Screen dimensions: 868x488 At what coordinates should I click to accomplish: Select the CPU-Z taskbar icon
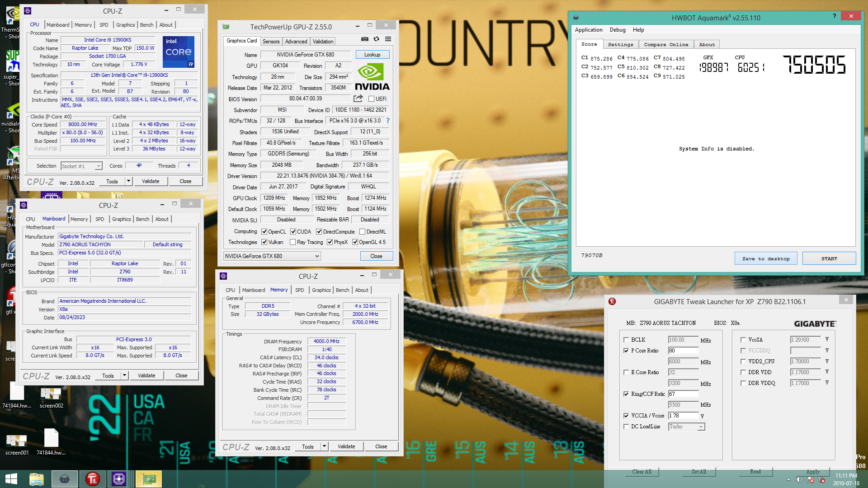(119, 479)
